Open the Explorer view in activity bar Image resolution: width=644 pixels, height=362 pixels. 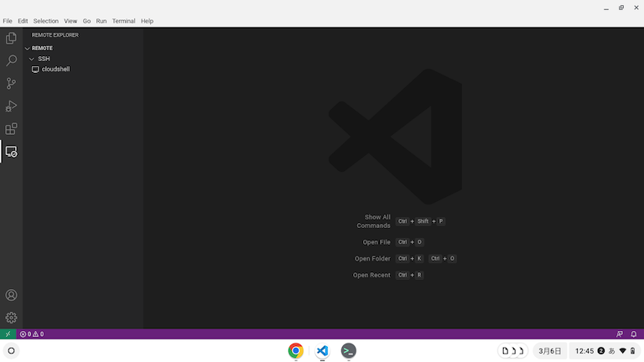[11, 39]
